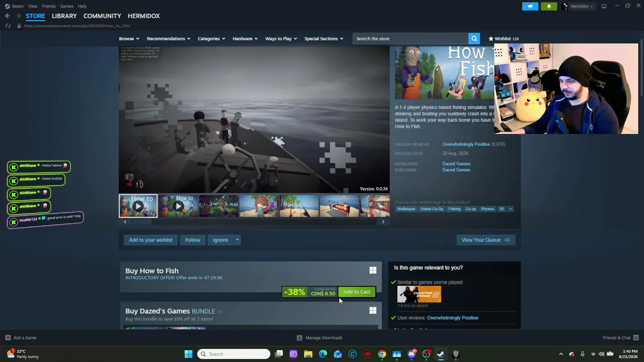This screenshot has width=644, height=362.
Task: Click the Friends & Chat icon
Action: 636,338
